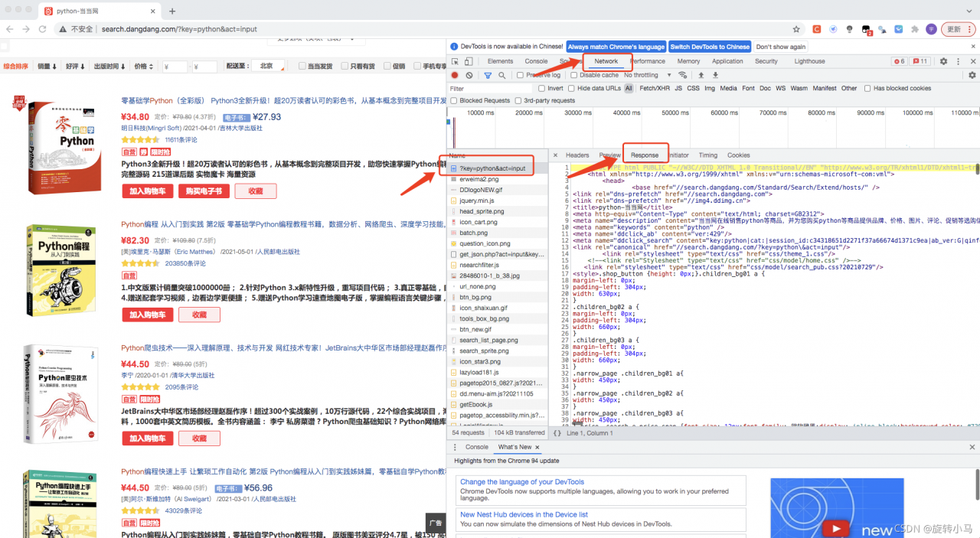
Task: Show the Headers tab of the request
Action: click(x=577, y=155)
